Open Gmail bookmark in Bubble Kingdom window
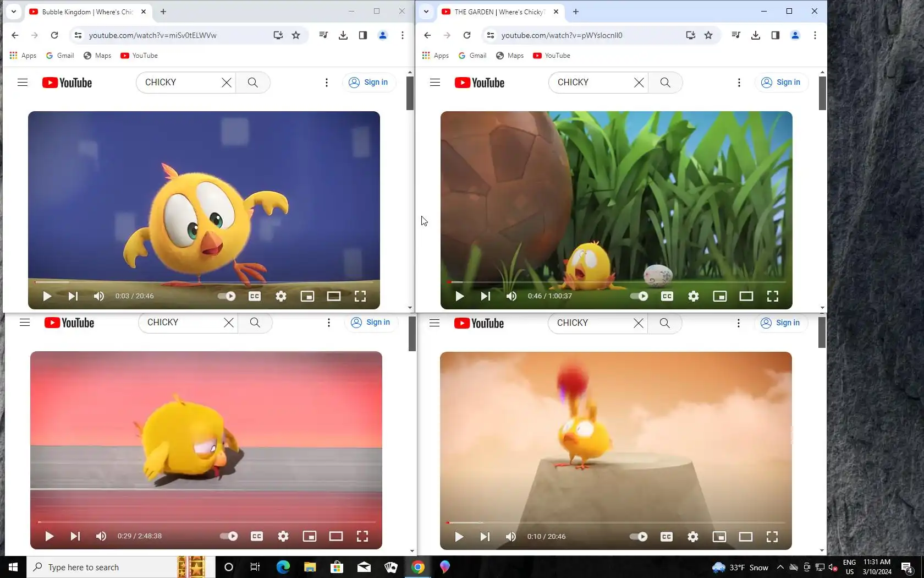Image resolution: width=924 pixels, height=578 pixels. pyautogui.click(x=60, y=56)
